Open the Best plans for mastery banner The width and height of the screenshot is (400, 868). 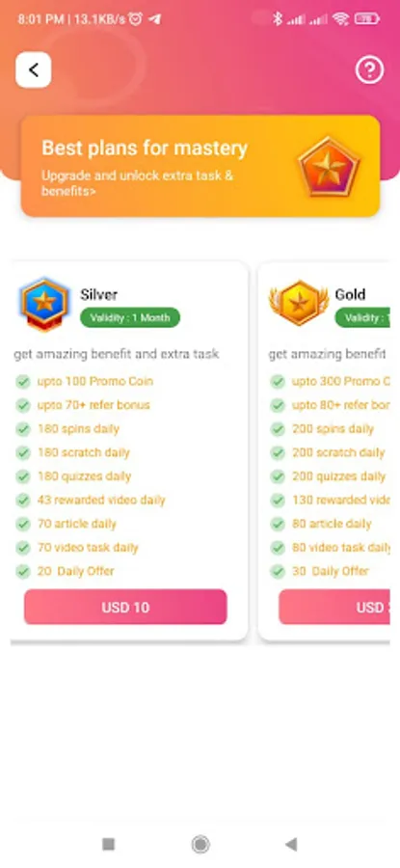coord(200,166)
